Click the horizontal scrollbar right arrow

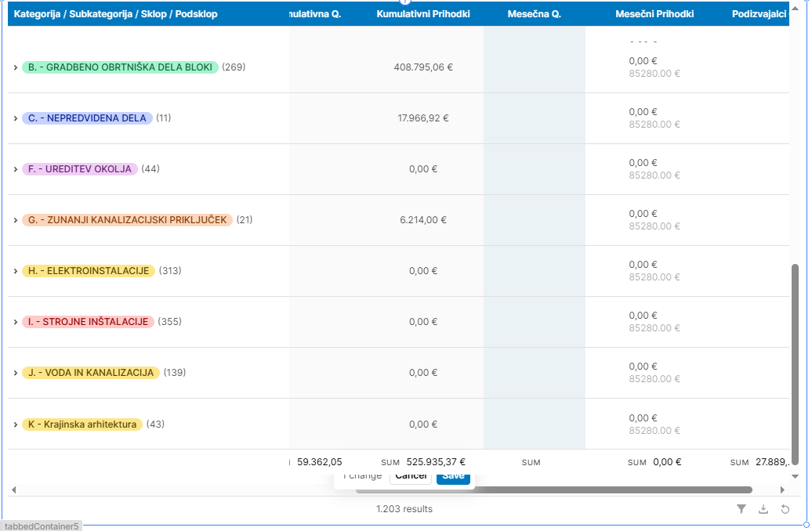782,490
